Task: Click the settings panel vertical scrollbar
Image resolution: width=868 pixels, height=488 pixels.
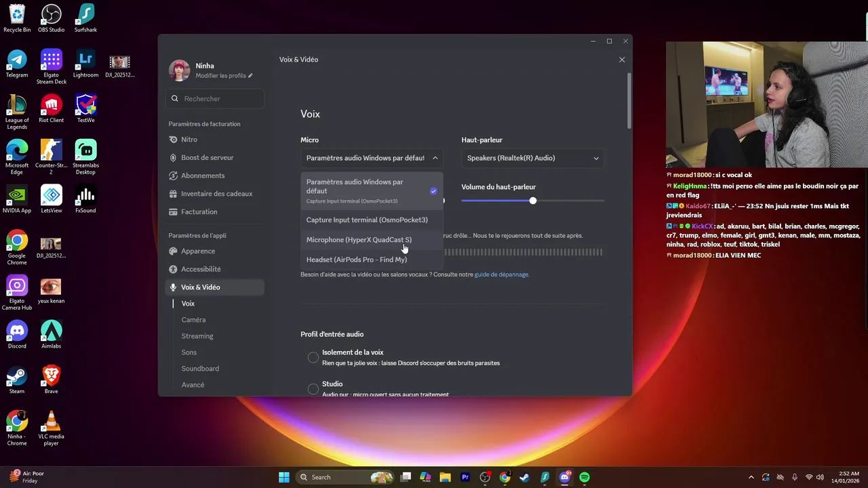Action: tap(629, 102)
